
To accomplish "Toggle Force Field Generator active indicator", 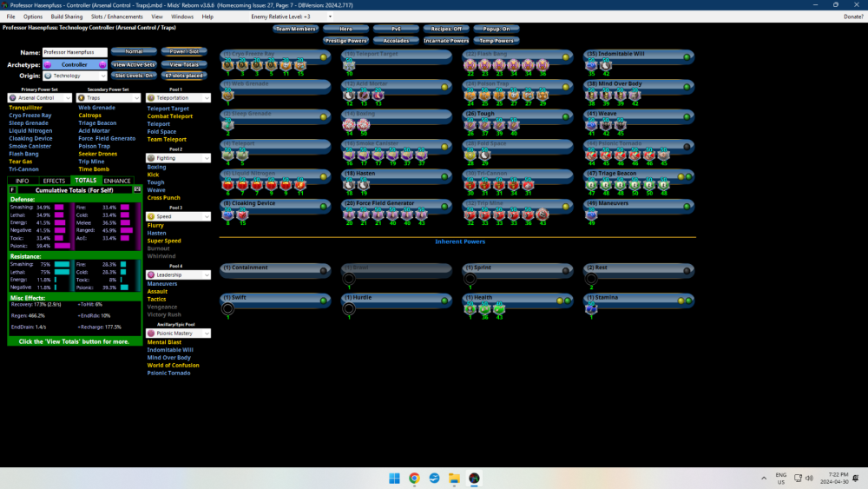I will click(444, 207).
